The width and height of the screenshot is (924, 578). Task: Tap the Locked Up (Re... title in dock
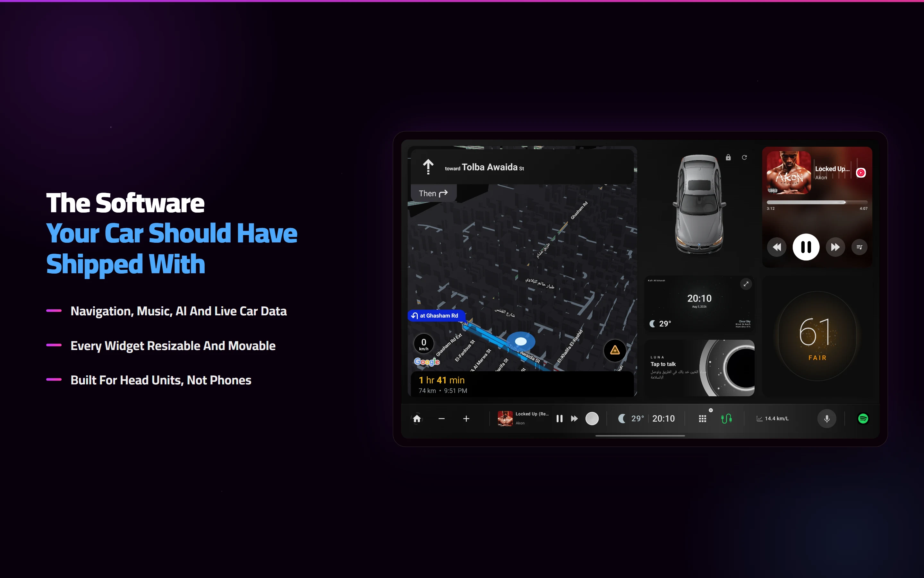point(532,414)
